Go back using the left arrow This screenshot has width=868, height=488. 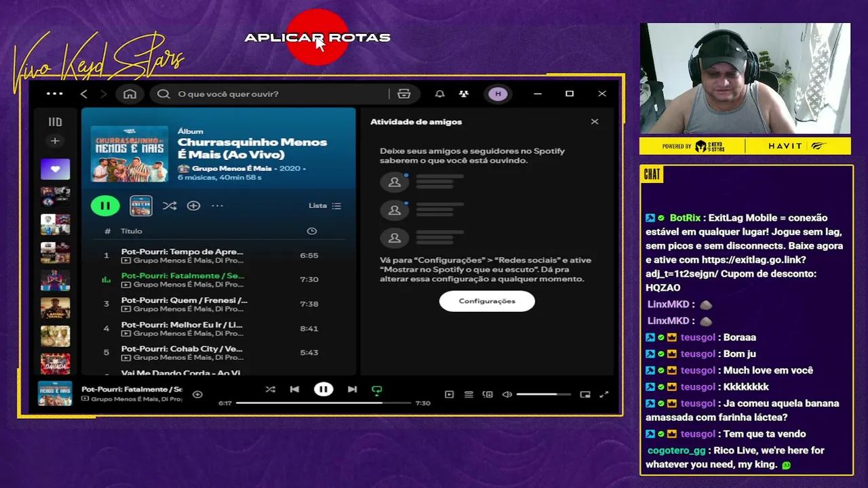84,94
